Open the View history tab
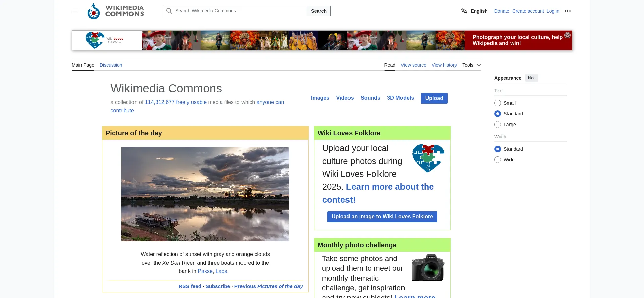Viewport: 644px width, 298px height. coord(444,65)
